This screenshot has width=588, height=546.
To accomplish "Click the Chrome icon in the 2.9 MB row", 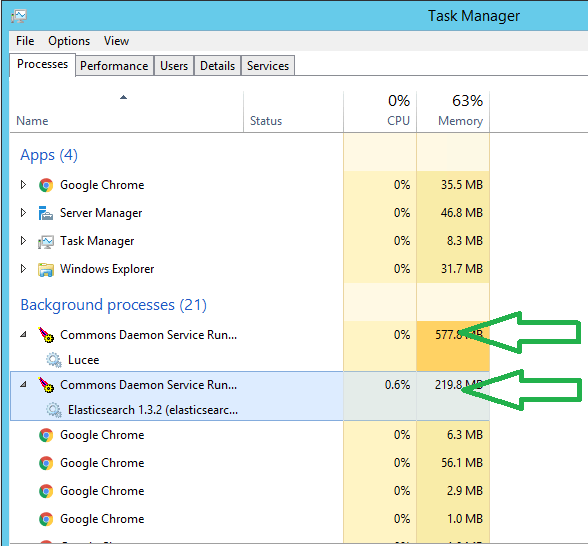I will click(46, 491).
